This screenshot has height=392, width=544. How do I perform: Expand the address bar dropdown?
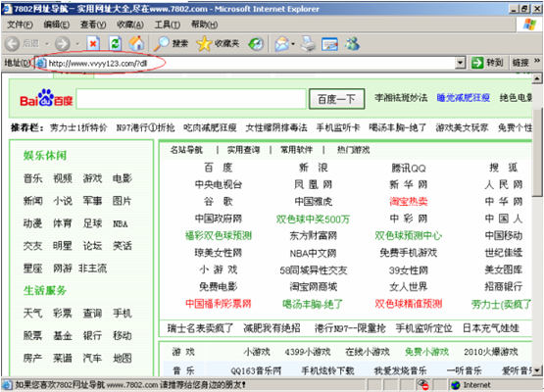pyautogui.click(x=460, y=63)
